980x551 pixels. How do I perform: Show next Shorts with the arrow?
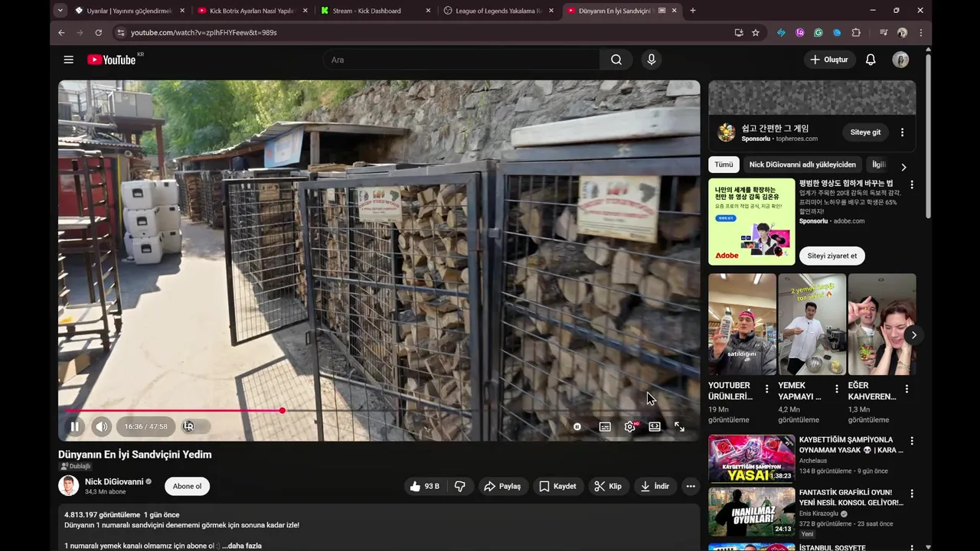913,334
